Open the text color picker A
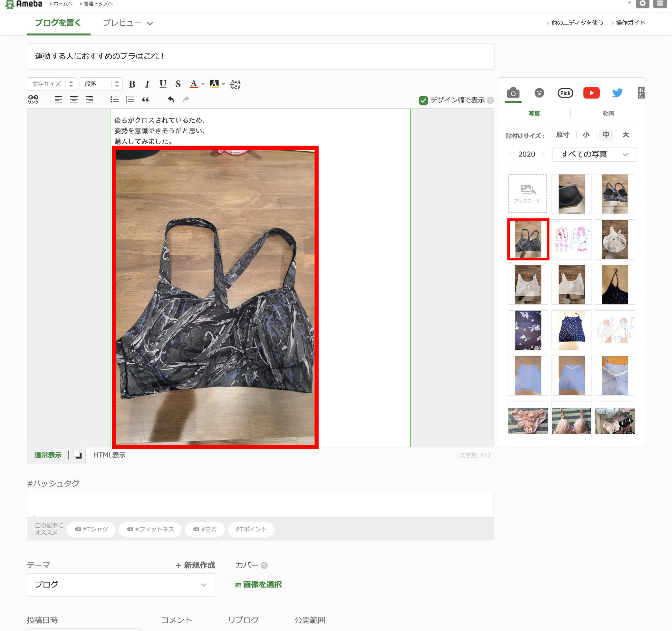Screen dimensions: 672x631 click(x=193, y=84)
